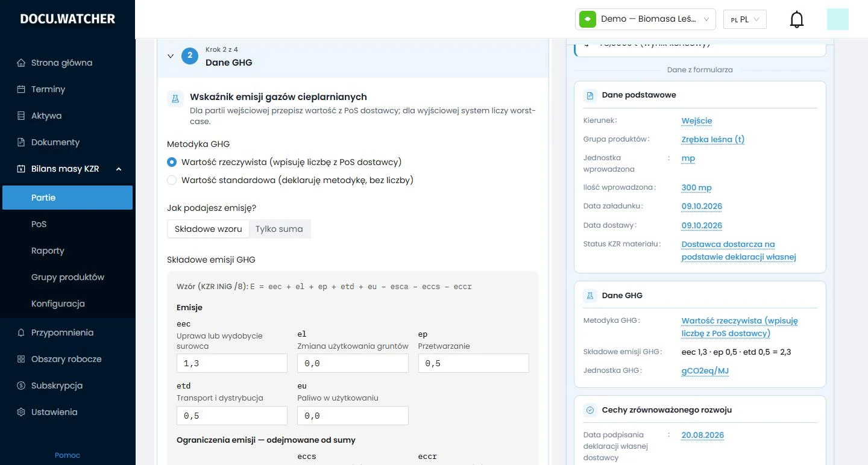Collapse the Bilans masy KZR submenu
This screenshot has height=465, width=868.
119,169
